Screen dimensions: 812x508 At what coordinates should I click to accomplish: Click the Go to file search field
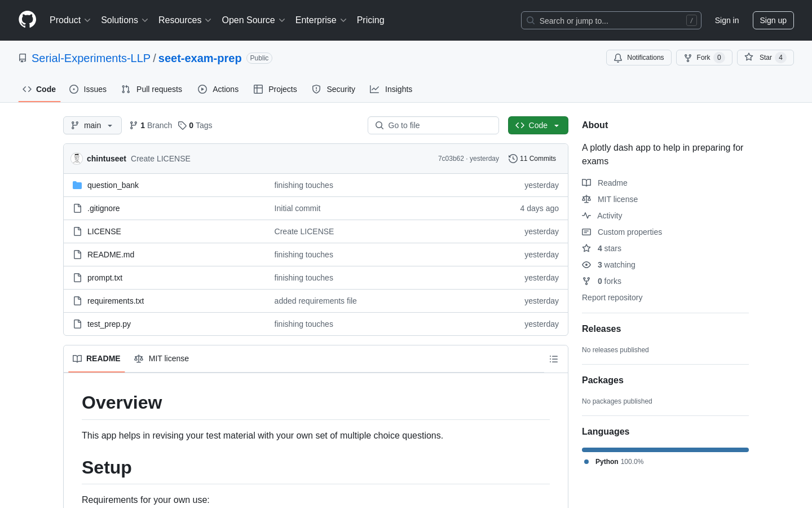click(x=433, y=125)
